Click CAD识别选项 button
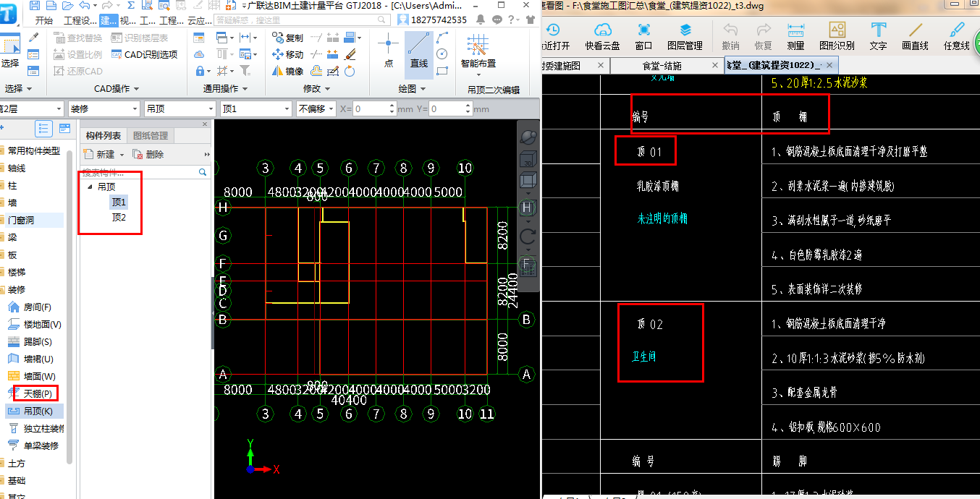 (x=144, y=54)
